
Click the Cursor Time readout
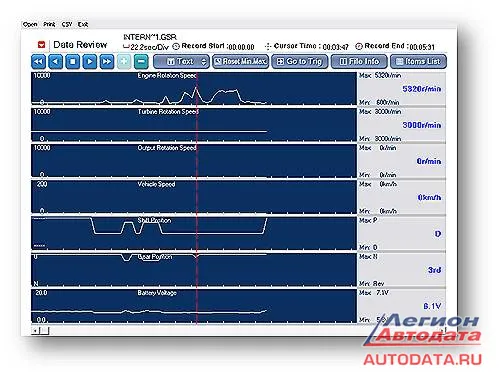[307, 47]
